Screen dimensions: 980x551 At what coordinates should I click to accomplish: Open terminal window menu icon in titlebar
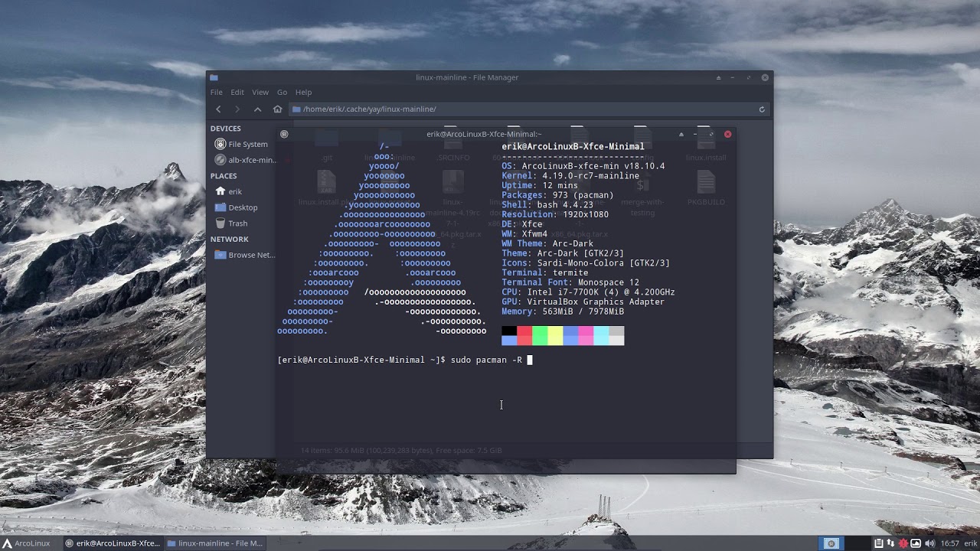284,134
